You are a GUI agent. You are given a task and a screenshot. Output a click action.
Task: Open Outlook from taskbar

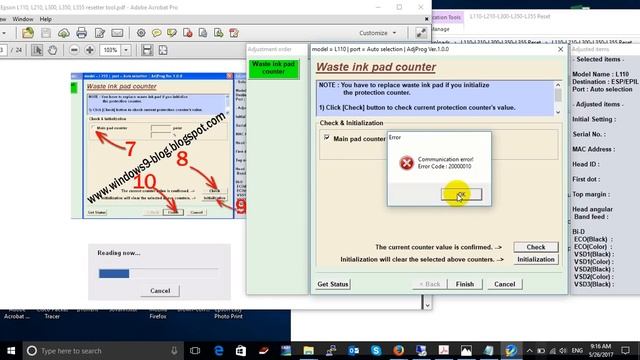pos(353,351)
